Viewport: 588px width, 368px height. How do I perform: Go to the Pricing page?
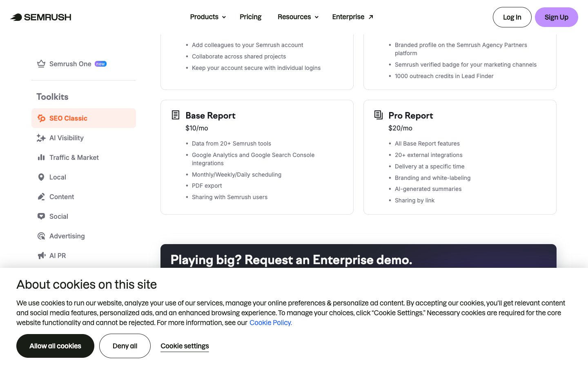click(250, 17)
